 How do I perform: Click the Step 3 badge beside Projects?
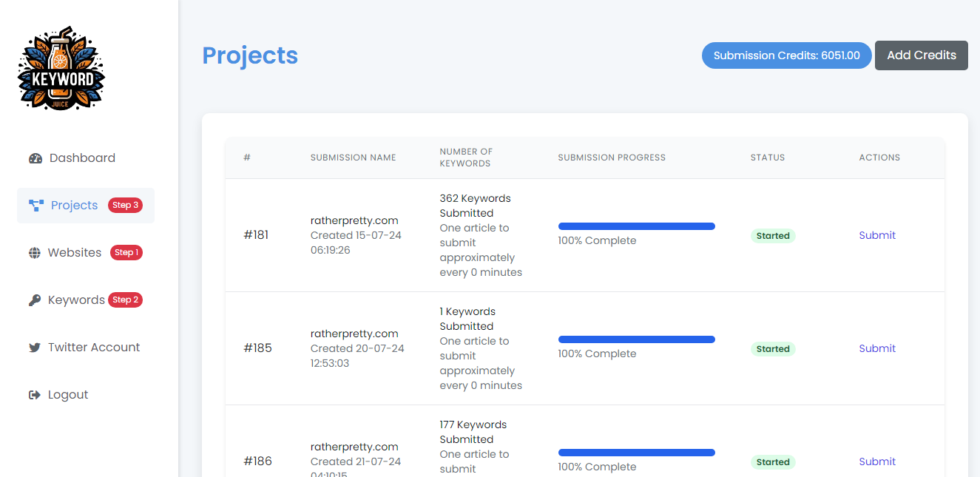pyautogui.click(x=125, y=206)
